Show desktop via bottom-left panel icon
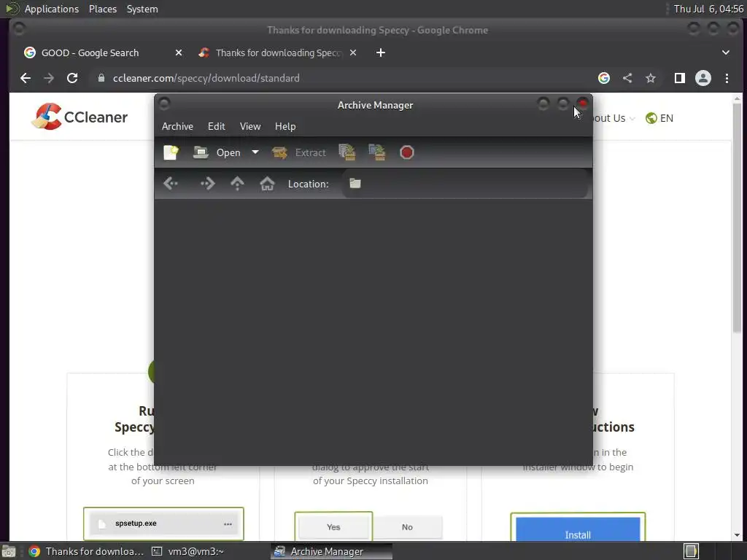The image size is (747, 560). pos(9,551)
